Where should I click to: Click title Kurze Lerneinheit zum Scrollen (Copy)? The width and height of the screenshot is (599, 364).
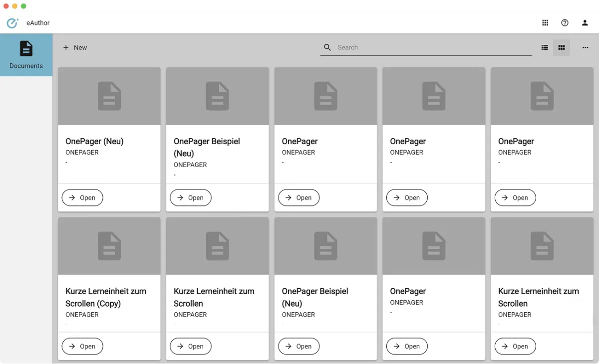point(106,297)
